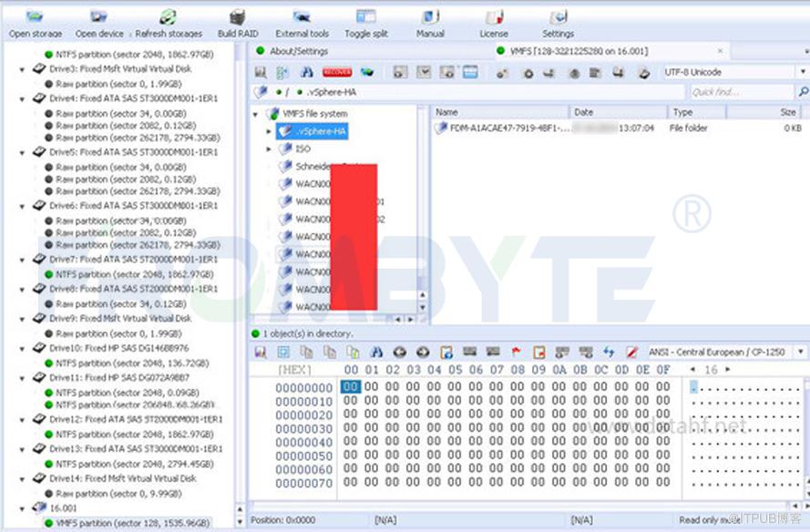Click .vSphere-HA in address bar
The width and height of the screenshot is (810, 532).
[332, 92]
